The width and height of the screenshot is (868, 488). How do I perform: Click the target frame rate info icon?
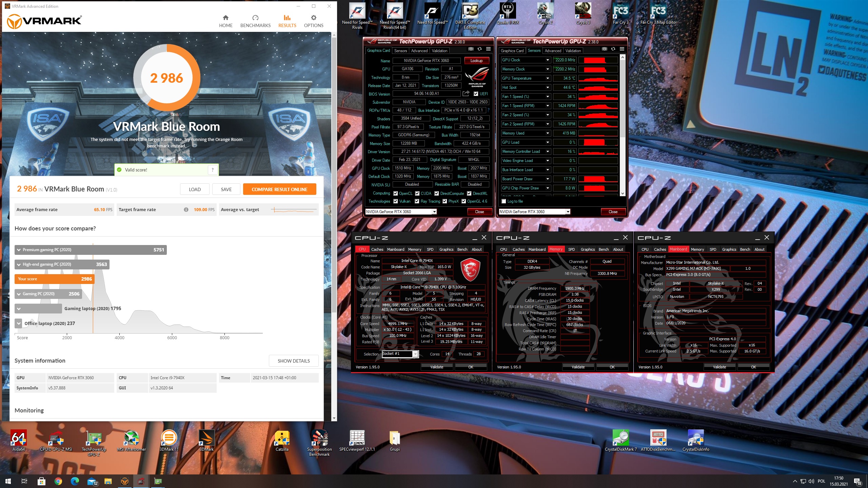pos(186,210)
